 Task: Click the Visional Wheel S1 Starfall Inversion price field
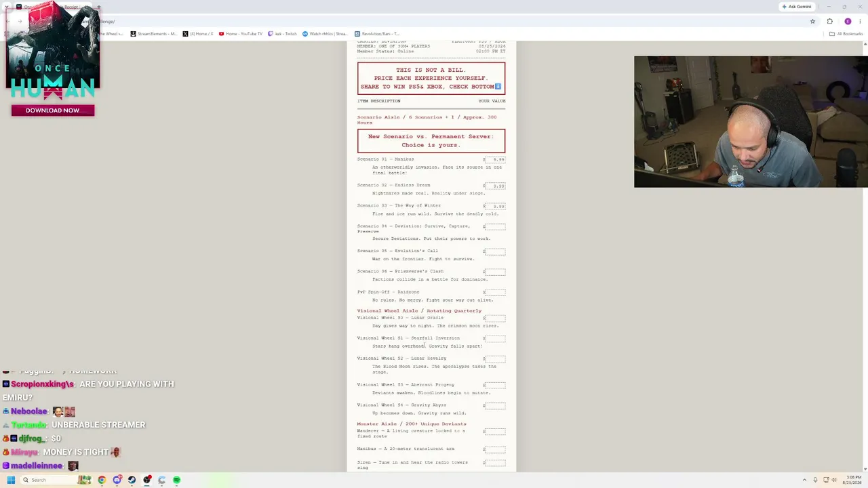[495, 338]
